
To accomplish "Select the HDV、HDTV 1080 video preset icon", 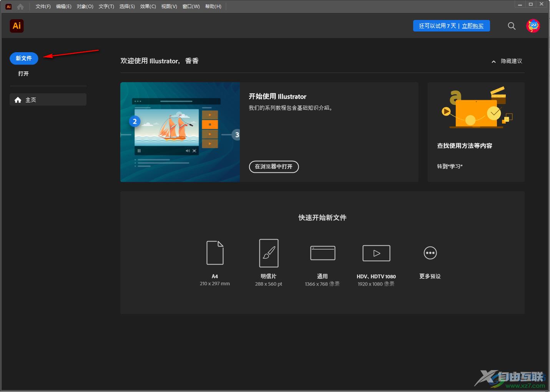I will [376, 253].
